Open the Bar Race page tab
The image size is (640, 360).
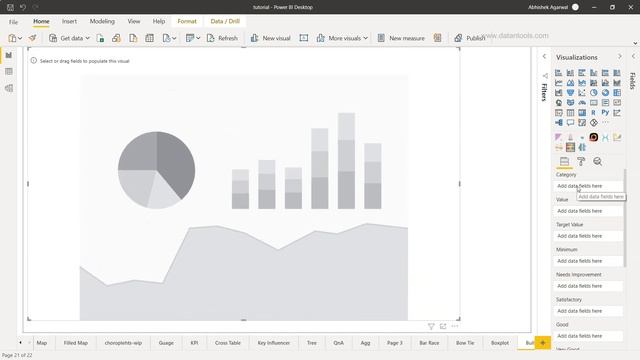pos(429,343)
